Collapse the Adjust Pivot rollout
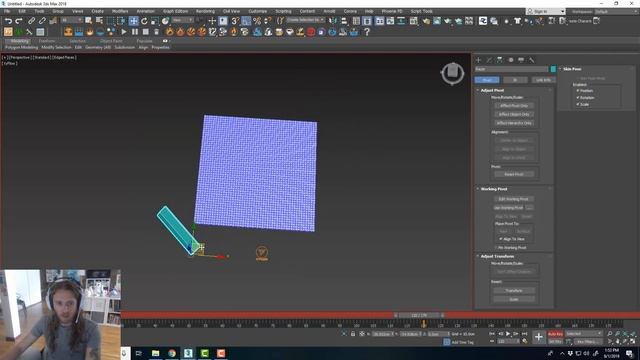The width and height of the screenshot is (640, 360). click(492, 90)
